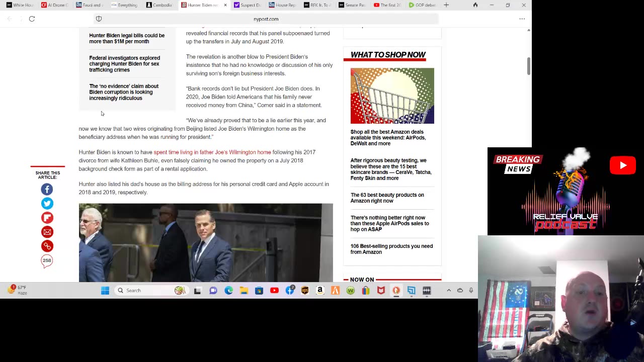Share article on Twitter
Image resolution: width=644 pixels, height=362 pixels.
(47, 203)
